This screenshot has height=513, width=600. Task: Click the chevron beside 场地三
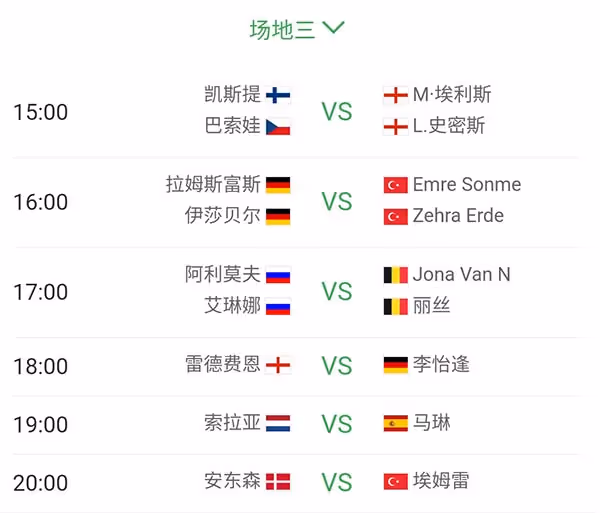(x=333, y=28)
